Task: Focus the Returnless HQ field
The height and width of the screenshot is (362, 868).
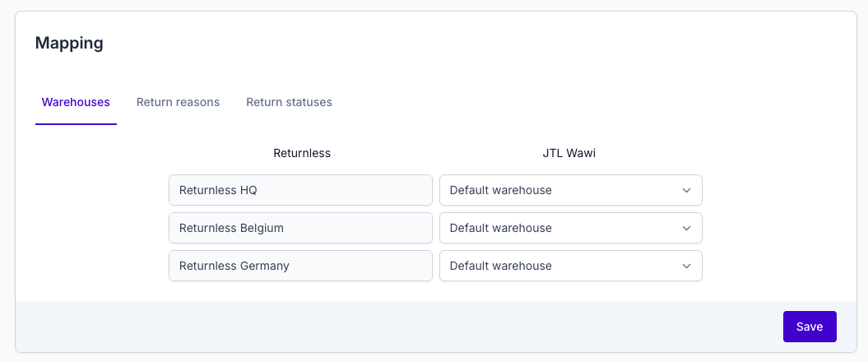Action: [300, 190]
